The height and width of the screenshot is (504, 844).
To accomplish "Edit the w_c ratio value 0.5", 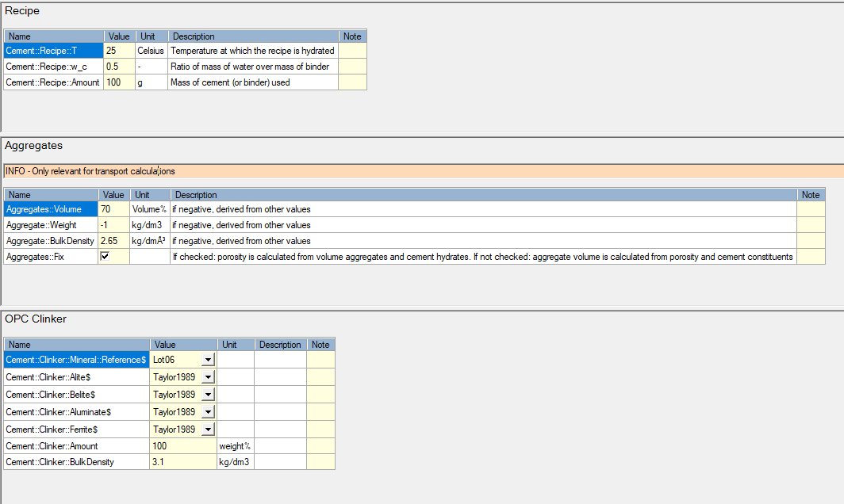I will point(119,67).
